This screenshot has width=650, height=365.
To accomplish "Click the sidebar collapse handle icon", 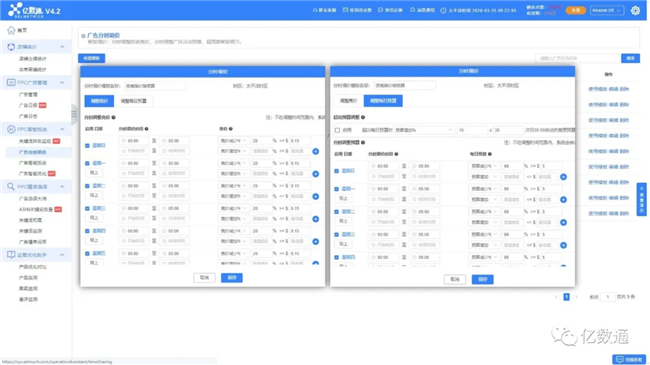I will pyautogui.click(x=74, y=114).
